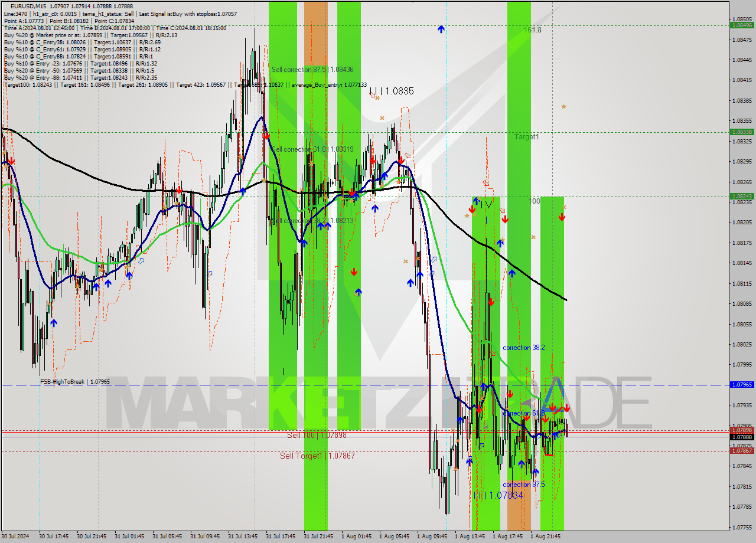This screenshot has height=543, width=756.
Task: Click the green 1.08243 price tag
Action: [x=742, y=196]
